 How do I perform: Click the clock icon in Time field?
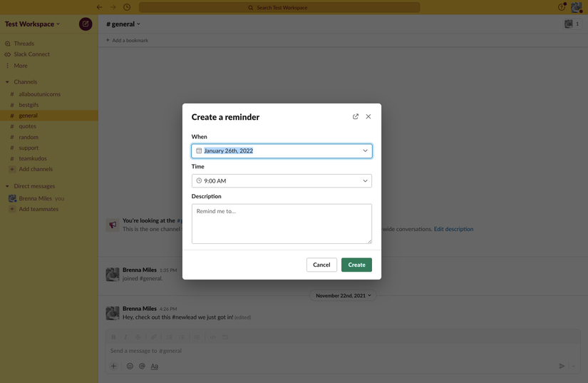point(199,181)
